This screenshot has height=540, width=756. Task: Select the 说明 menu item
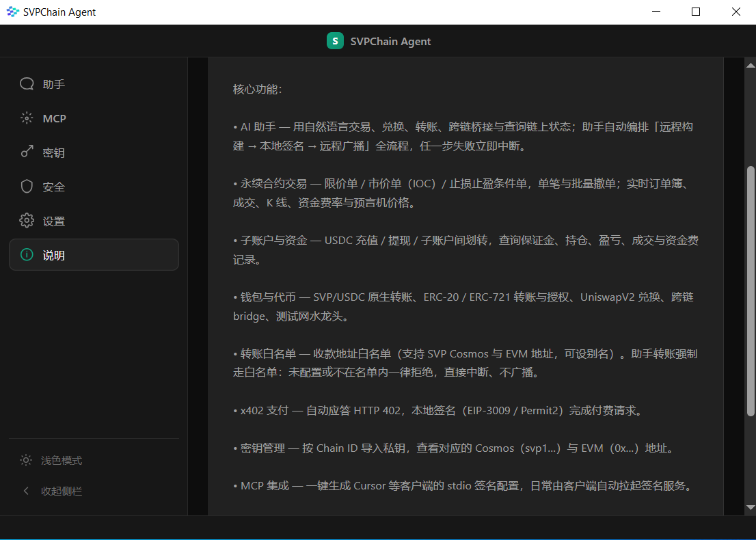point(94,254)
